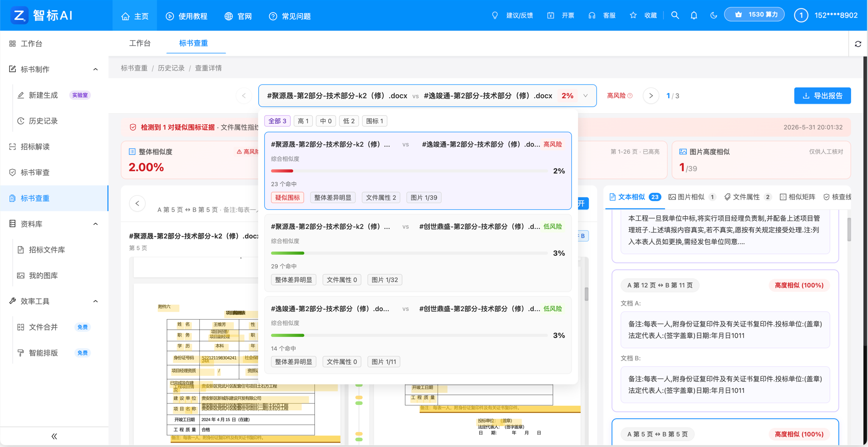Filter by 高 1 chip
Screen dimensions: 868x447
pos(303,121)
